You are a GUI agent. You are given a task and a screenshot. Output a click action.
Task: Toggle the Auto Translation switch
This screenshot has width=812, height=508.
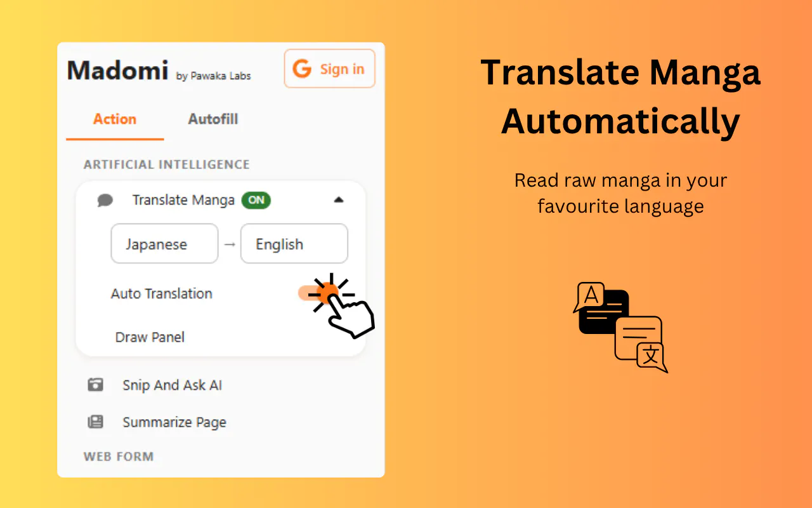click(319, 293)
